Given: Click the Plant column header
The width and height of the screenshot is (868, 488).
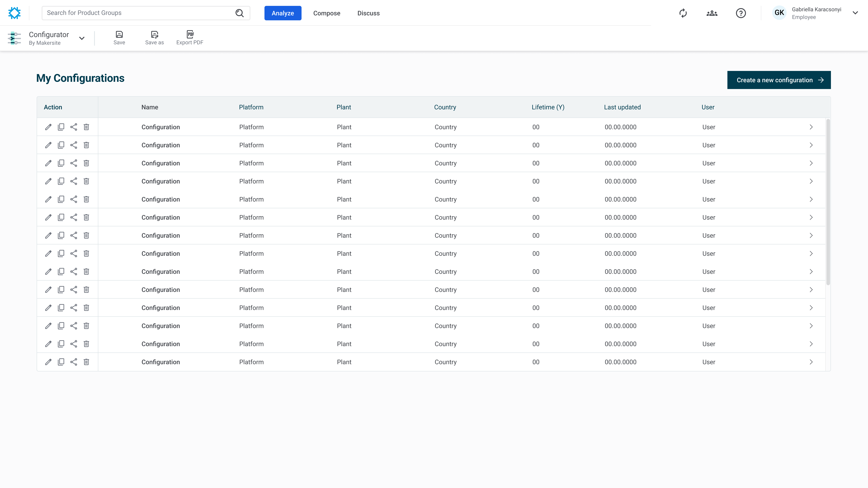Looking at the screenshot, I should (343, 107).
